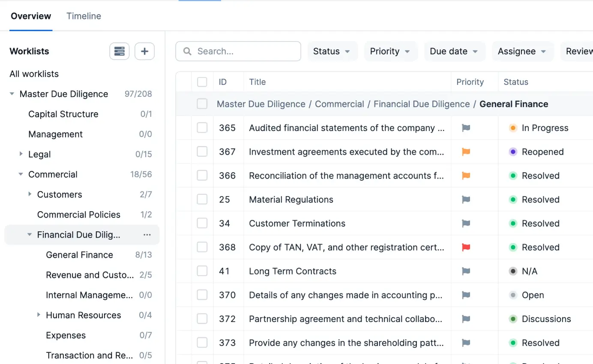
Task: Open Commercial from the breadcrumb path
Action: pos(339,104)
